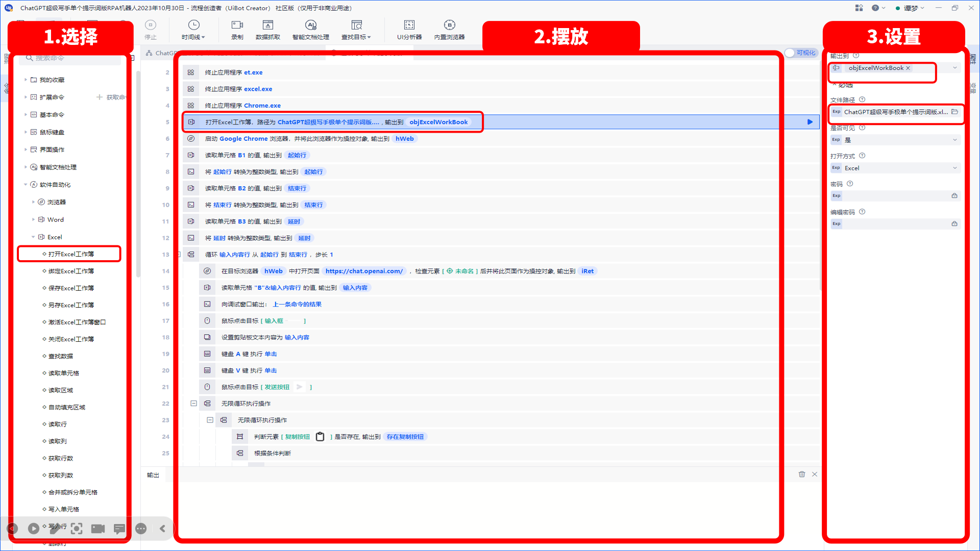Screen dimensions: 980x551
Task: Show help for 编辑密码 property
Action: (862, 212)
